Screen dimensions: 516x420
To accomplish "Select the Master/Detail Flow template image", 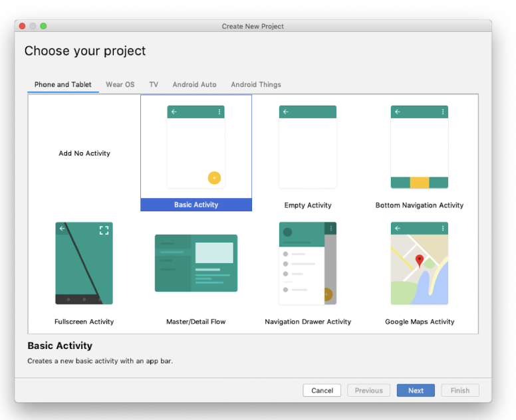I will tap(195, 263).
